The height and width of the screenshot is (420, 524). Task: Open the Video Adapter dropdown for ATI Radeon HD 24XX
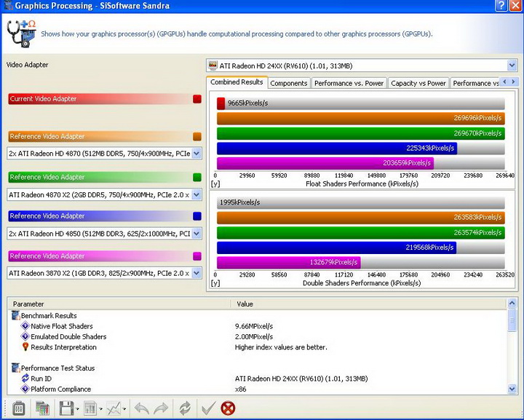pos(512,66)
